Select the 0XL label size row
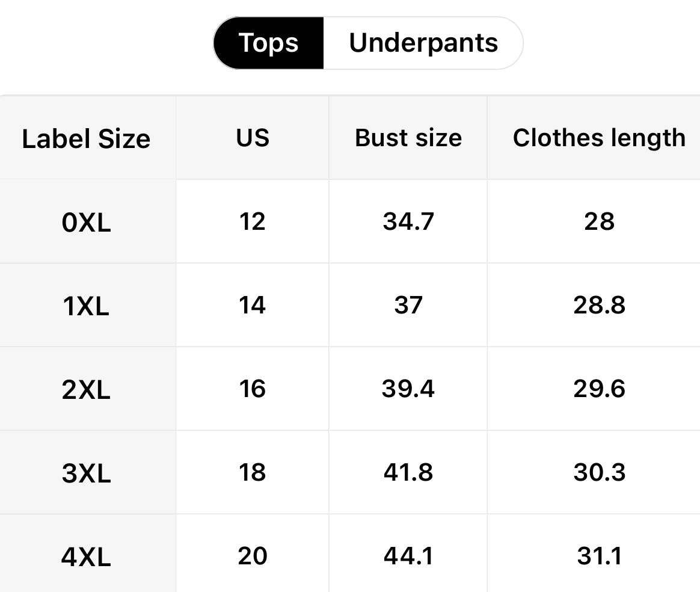Image resolution: width=700 pixels, height=592 pixels. click(x=86, y=224)
